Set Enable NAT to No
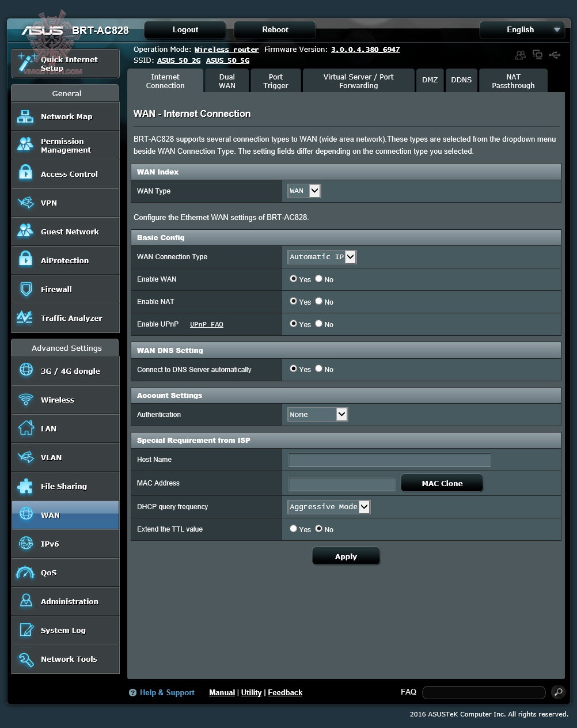This screenshot has width=577, height=728. 318,301
